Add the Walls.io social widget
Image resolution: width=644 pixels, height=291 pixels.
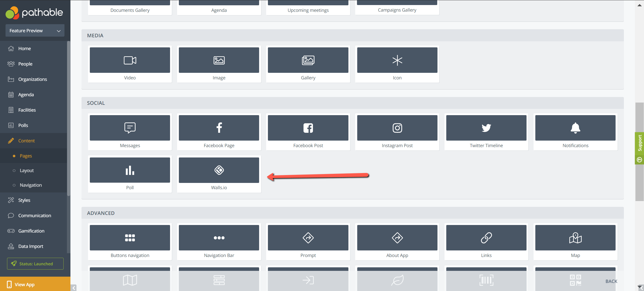pyautogui.click(x=219, y=174)
